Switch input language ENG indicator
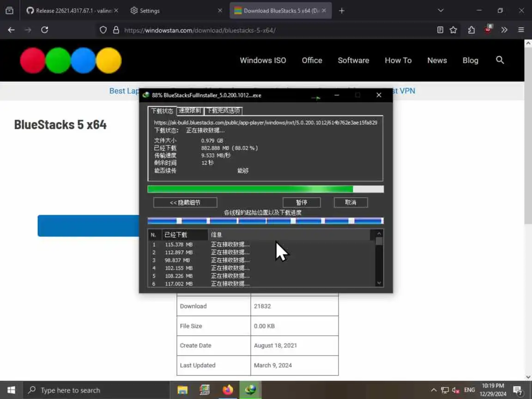This screenshot has width=532, height=399. point(470,390)
